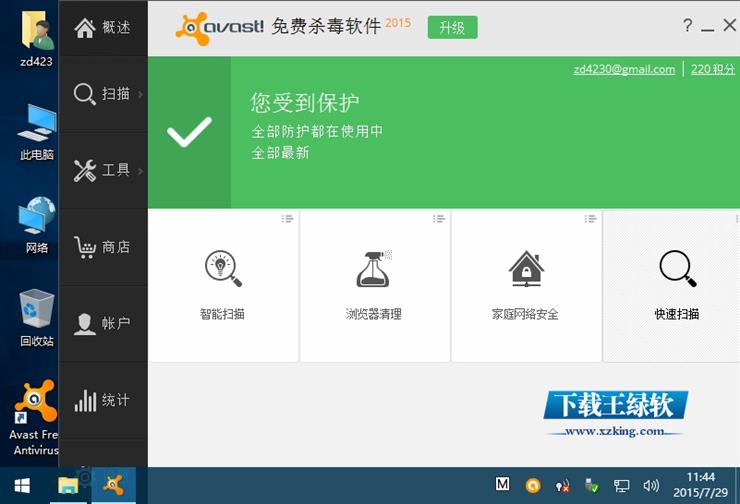Click the white checkmark protection status icon
Image resolution: width=740 pixels, height=504 pixels.
tap(189, 132)
